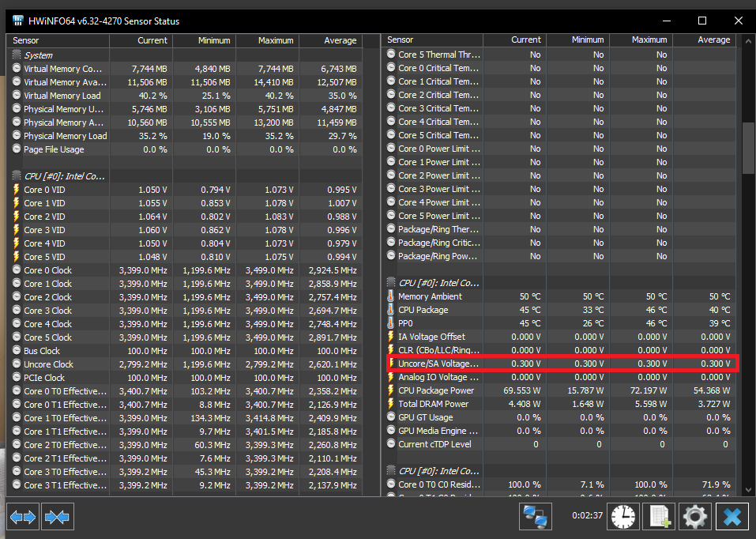Select the CLR (CBo/LLC/Ring) row

pyautogui.click(x=559, y=350)
